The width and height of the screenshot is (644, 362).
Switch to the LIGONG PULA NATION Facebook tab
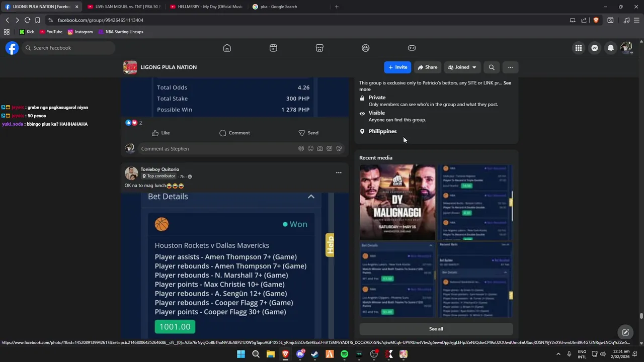(41, 7)
